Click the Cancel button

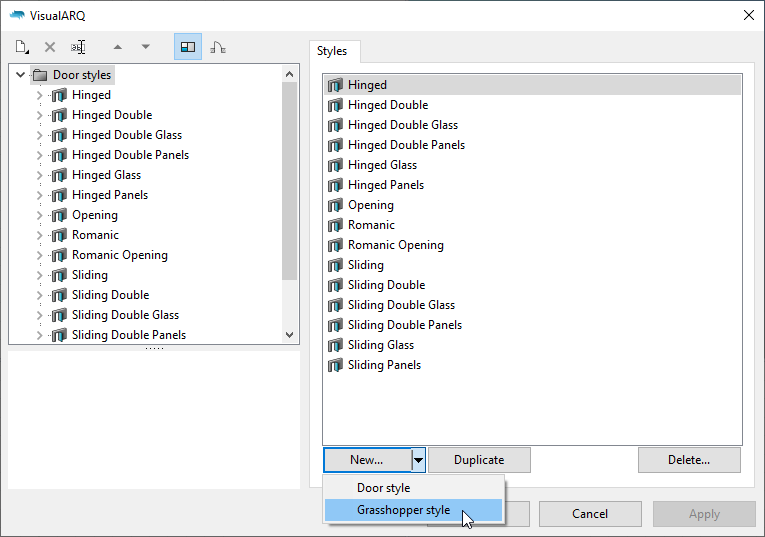[590, 514]
